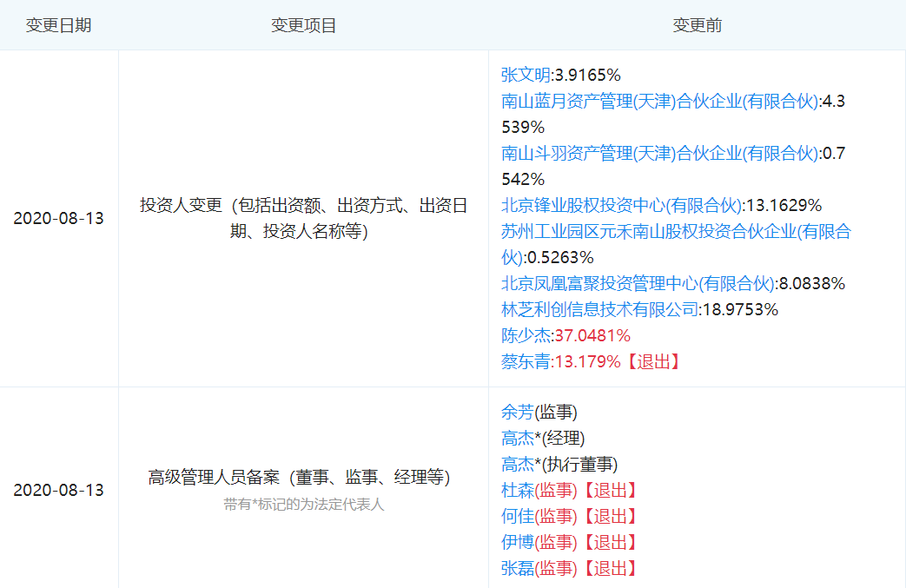Select date 2020-08-13 in 高级管理人员备案 row

[58, 490]
